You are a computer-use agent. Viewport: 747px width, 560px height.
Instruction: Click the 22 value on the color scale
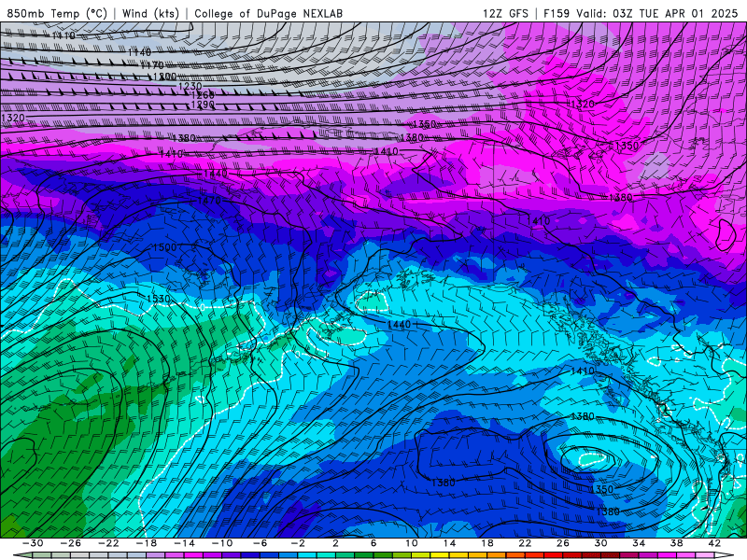point(525,543)
